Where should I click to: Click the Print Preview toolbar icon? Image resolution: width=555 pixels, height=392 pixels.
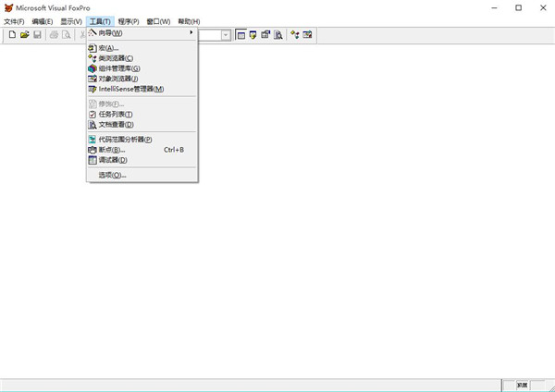tap(67, 35)
